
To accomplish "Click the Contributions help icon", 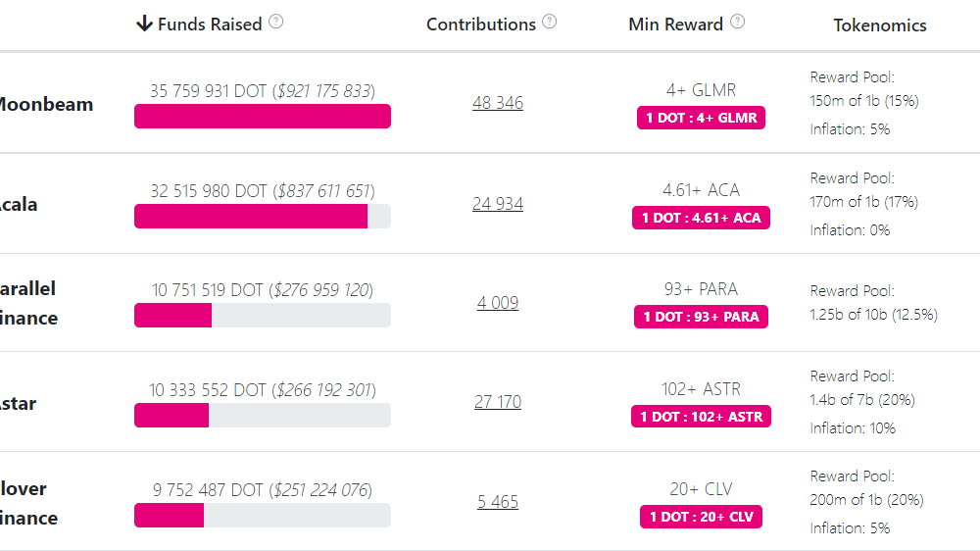I will coord(550,22).
